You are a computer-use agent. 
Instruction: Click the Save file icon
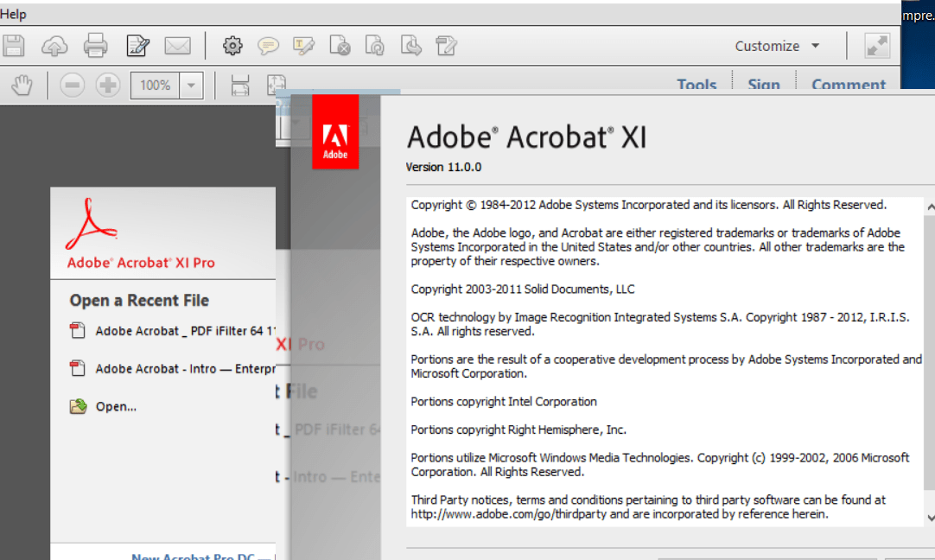point(14,45)
